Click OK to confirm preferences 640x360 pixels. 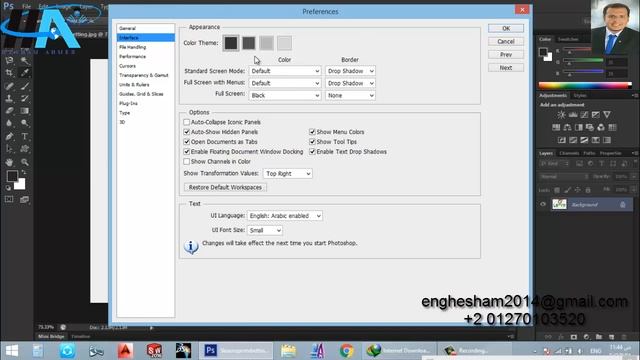click(506, 28)
